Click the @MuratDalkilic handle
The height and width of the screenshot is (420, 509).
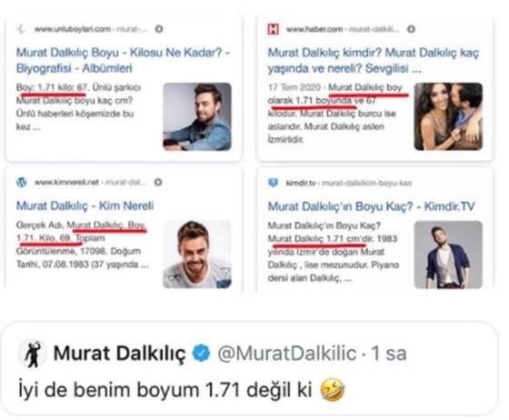tap(287, 354)
